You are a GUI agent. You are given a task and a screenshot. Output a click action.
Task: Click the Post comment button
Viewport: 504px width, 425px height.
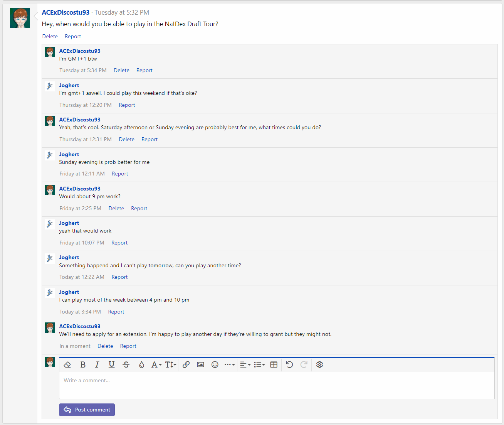87,410
